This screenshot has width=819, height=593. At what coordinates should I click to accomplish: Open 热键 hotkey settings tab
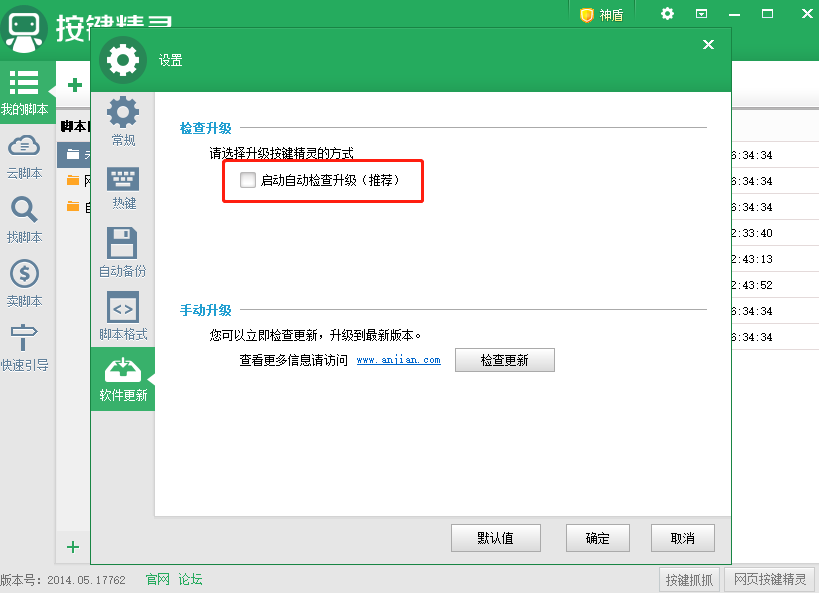point(123,189)
